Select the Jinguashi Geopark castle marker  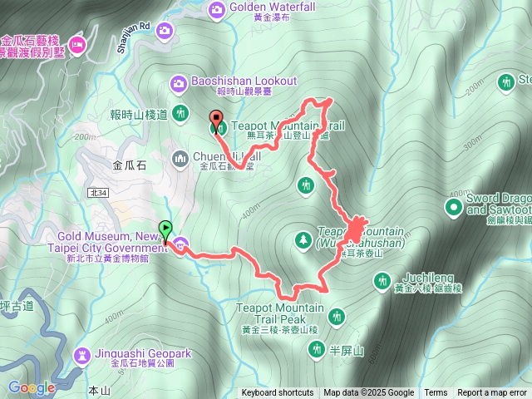(82, 357)
